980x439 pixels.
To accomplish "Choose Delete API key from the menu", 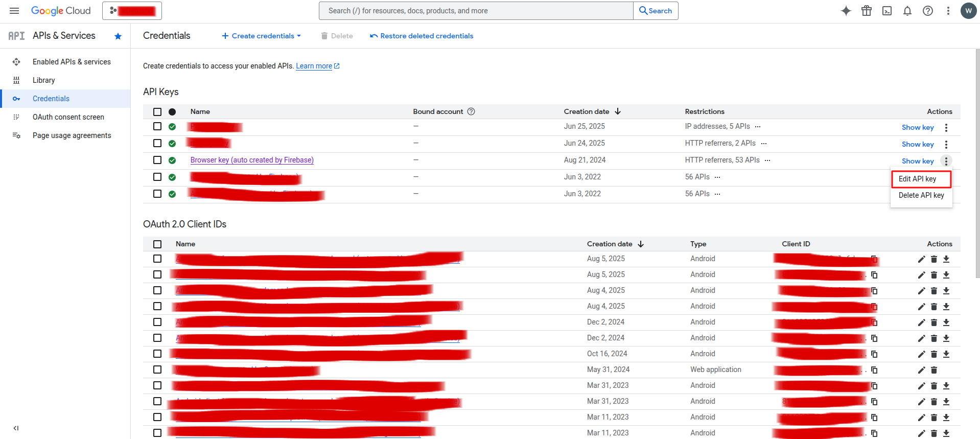I will (921, 195).
